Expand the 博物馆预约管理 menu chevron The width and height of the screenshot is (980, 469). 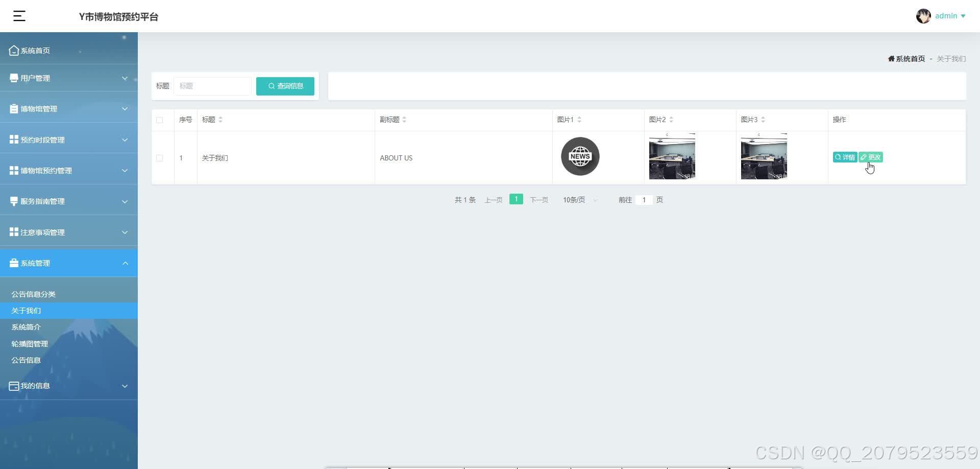(x=125, y=171)
